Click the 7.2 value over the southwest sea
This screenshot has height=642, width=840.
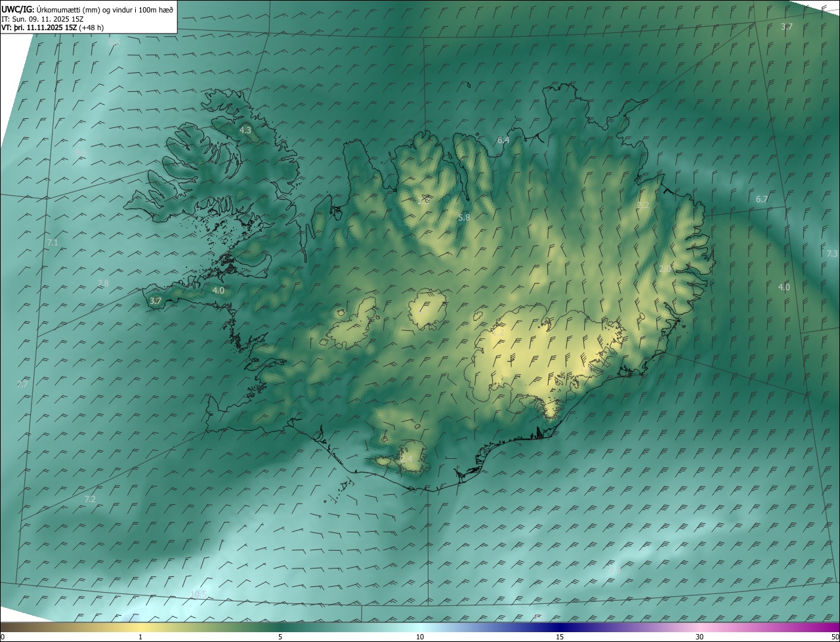[x=90, y=500]
